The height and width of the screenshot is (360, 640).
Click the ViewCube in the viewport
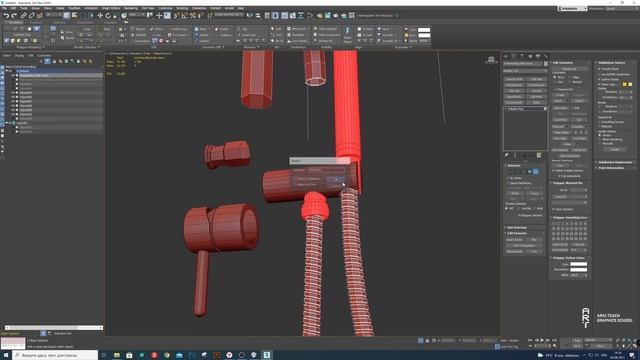tap(491, 60)
